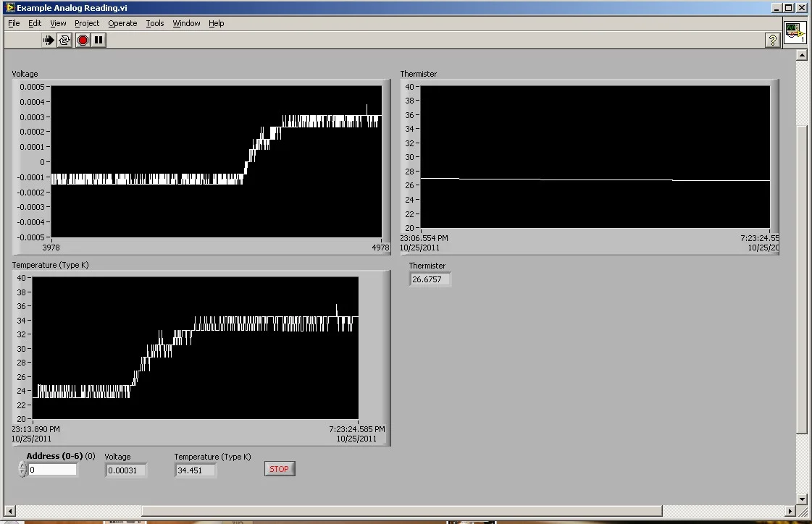Close the Example Analog Reading.vi window
Screen dimensions: 812x524
point(801,8)
